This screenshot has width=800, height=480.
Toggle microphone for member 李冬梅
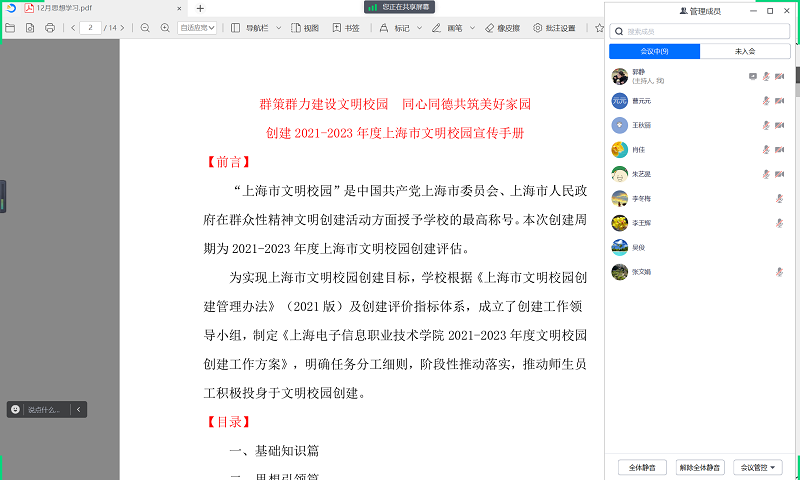(x=779, y=198)
